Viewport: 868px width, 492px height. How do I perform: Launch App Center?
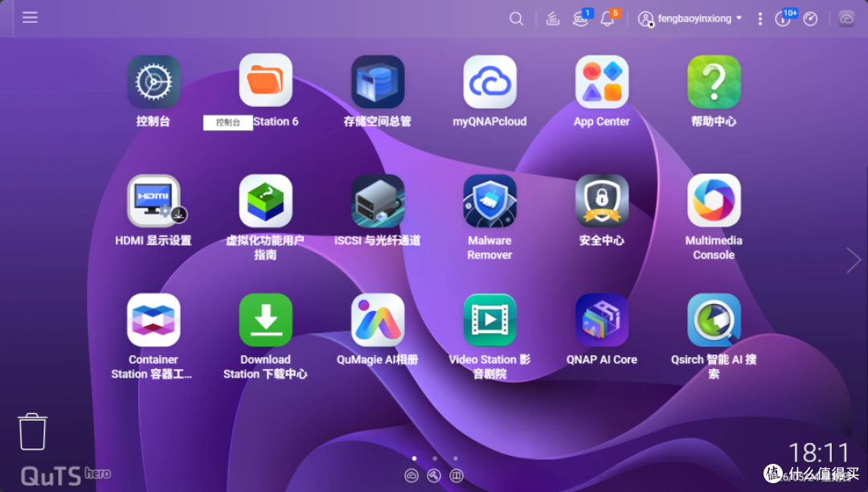(x=602, y=82)
